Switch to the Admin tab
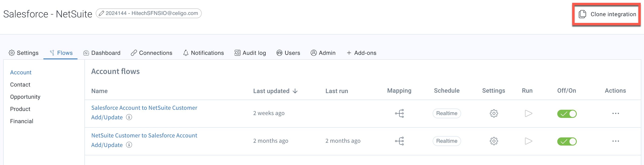Image resolution: width=644 pixels, height=165 pixels. tap(323, 53)
